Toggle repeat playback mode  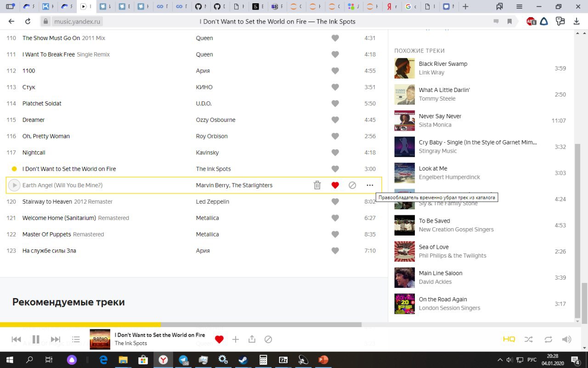(x=548, y=339)
